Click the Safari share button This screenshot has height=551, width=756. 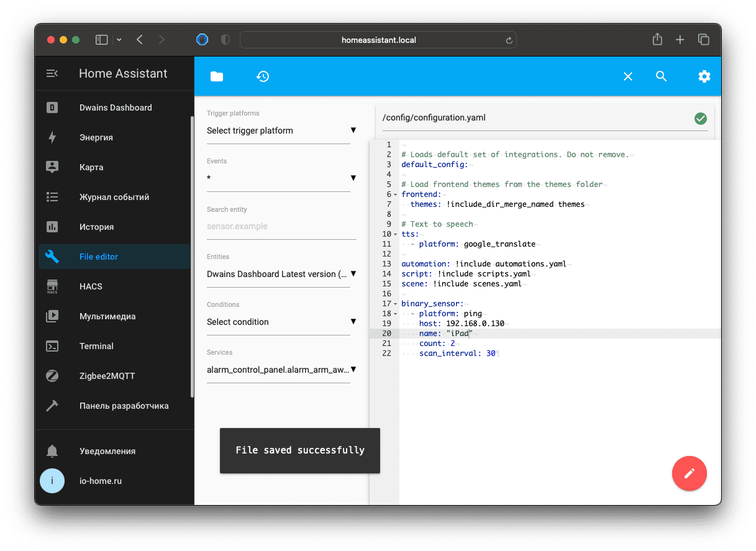(x=657, y=40)
